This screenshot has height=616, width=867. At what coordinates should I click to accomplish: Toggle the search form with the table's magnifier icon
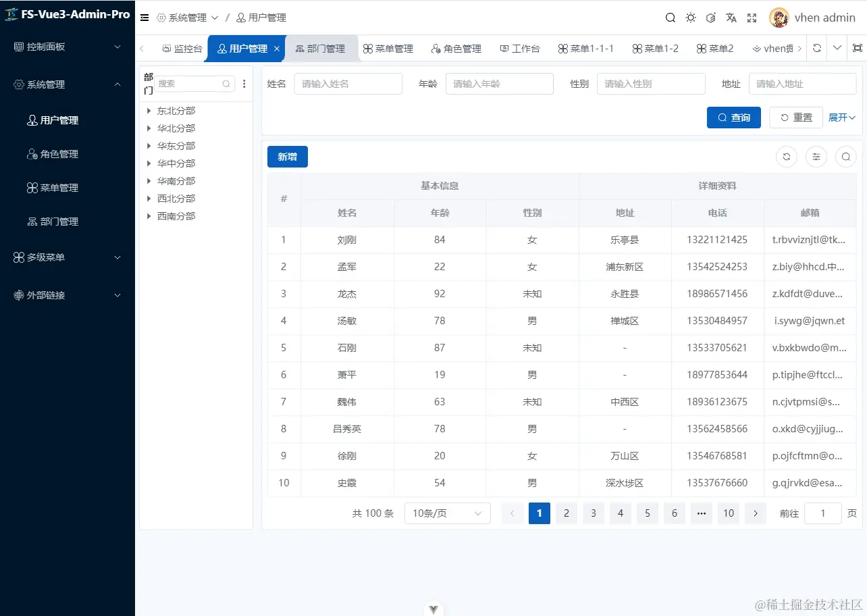846,157
